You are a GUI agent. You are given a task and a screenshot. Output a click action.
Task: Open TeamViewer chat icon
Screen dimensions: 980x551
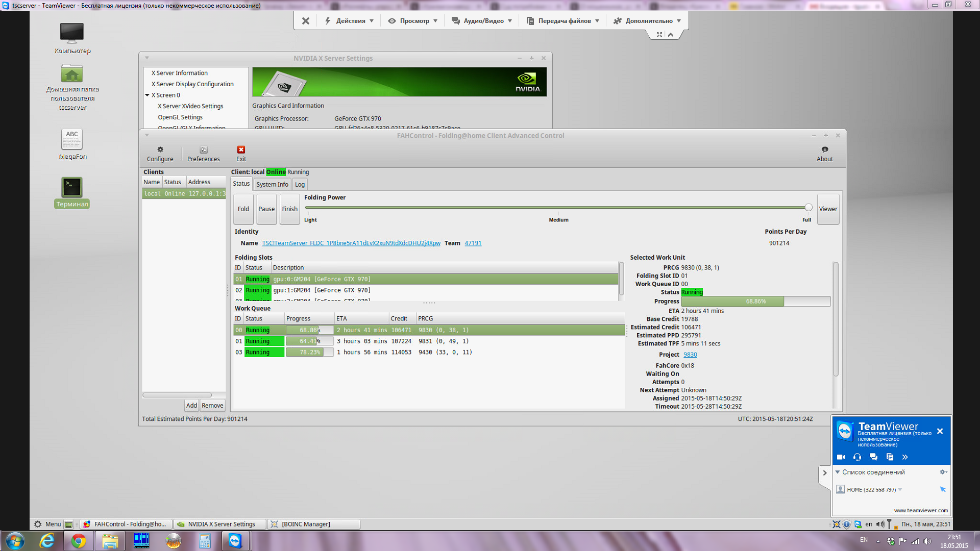873,457
